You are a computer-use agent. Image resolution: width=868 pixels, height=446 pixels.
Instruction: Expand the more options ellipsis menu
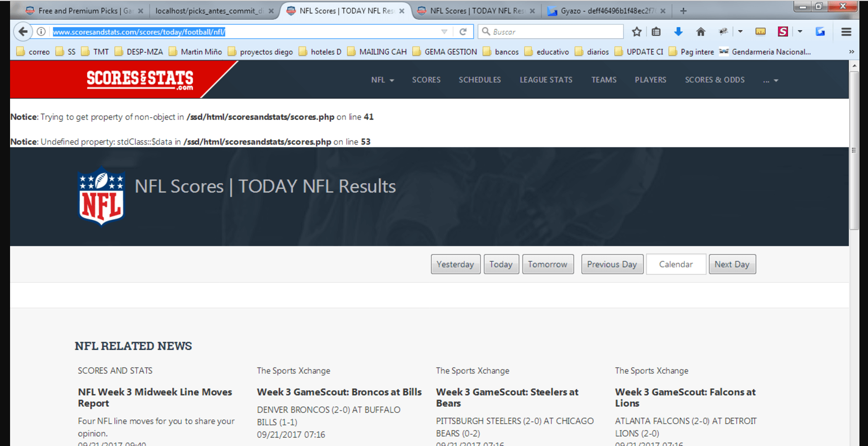coord(770,81)
